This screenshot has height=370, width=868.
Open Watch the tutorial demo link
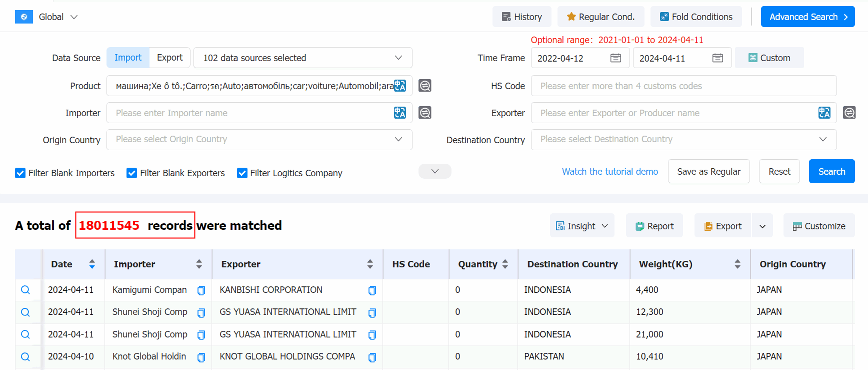pyautogui.click(x=609, y=172)
